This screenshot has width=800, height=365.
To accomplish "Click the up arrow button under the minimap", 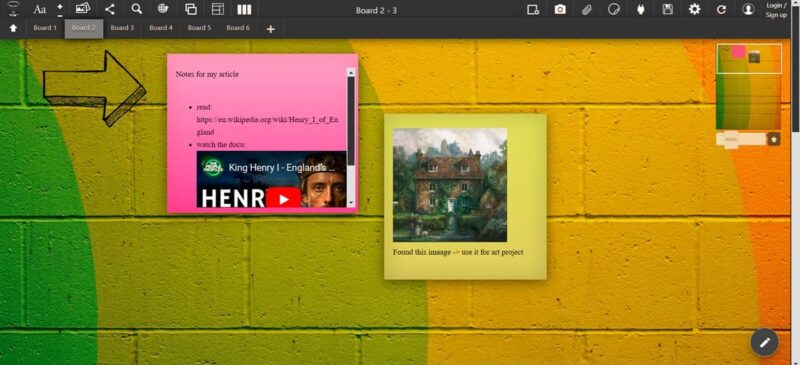I will coord(773,139).
